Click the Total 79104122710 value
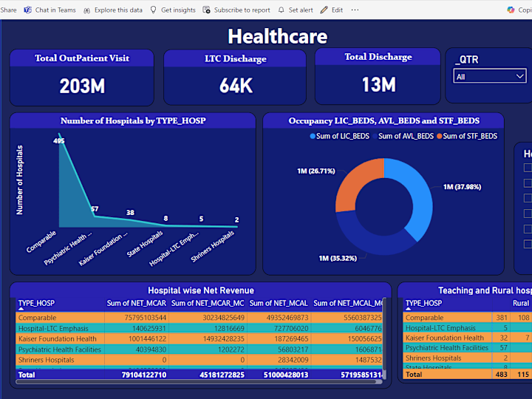Image resolution: width=532 pixels, height=399 pixels. (x=144, y=375)
